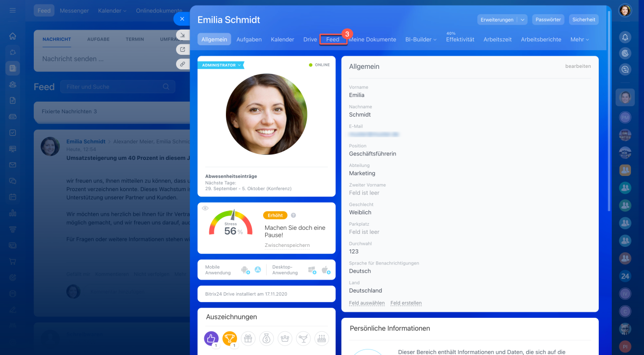Image resolution: width=644 pixels, height=355 pixels.
Task: Click the Feld erstellen link
Action: click(x=406, y=303)
